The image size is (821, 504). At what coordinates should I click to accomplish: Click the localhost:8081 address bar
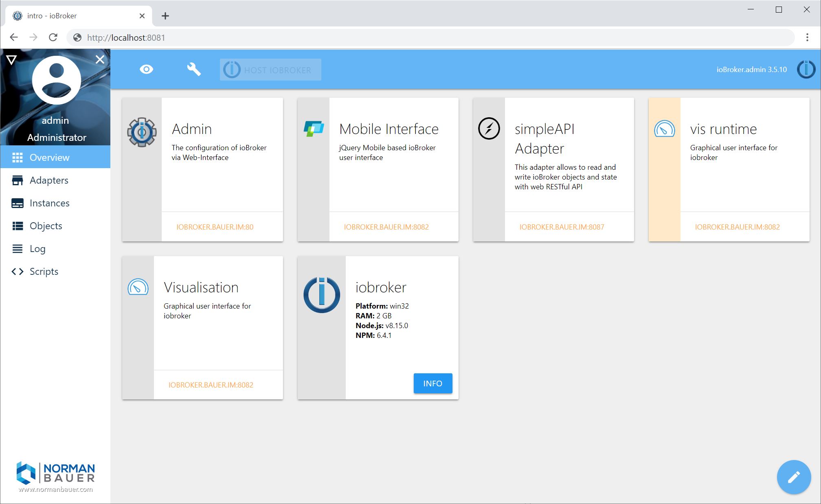[431, 37]
